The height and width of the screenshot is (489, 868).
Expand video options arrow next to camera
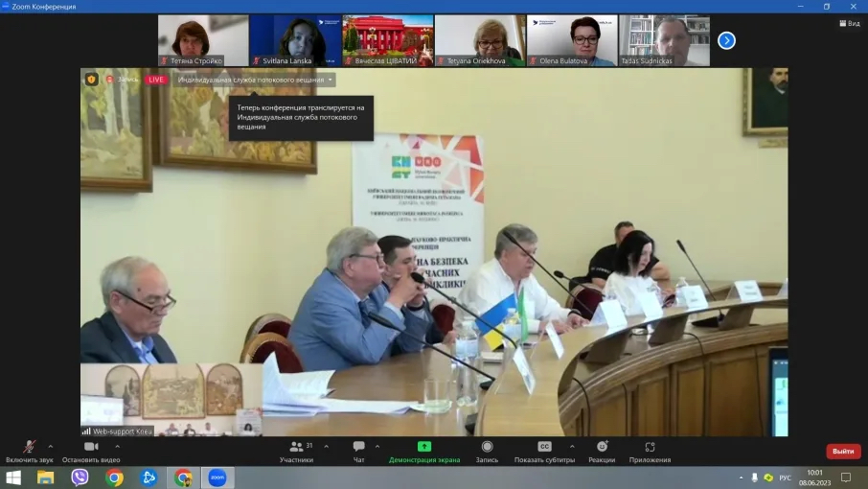pos(117,446)
